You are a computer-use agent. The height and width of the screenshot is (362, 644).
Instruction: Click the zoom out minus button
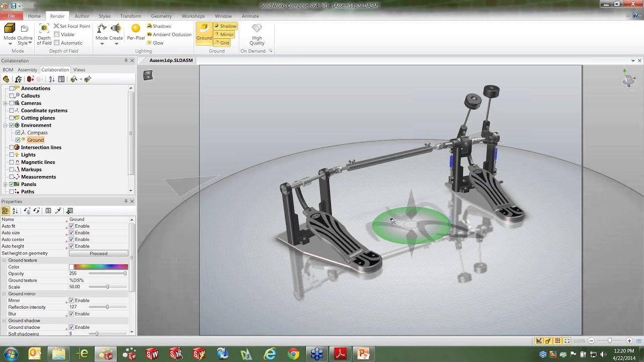pos(591,341)
